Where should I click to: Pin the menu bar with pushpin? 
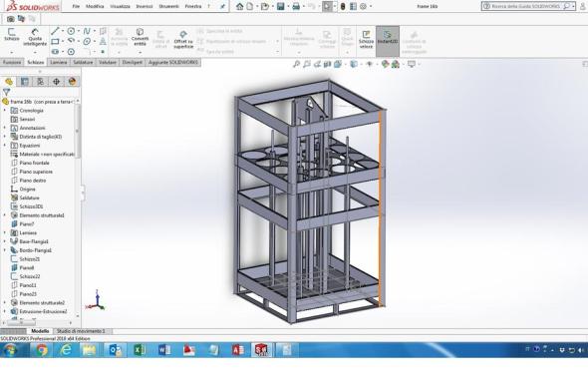[222, 6]
